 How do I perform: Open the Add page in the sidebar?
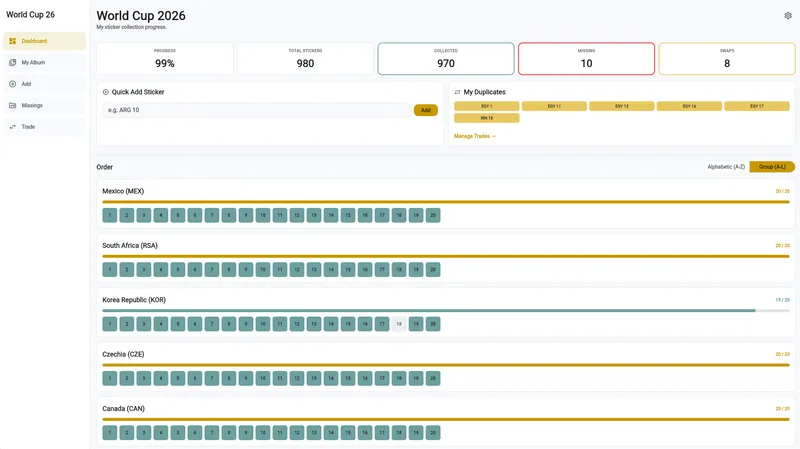44,84
